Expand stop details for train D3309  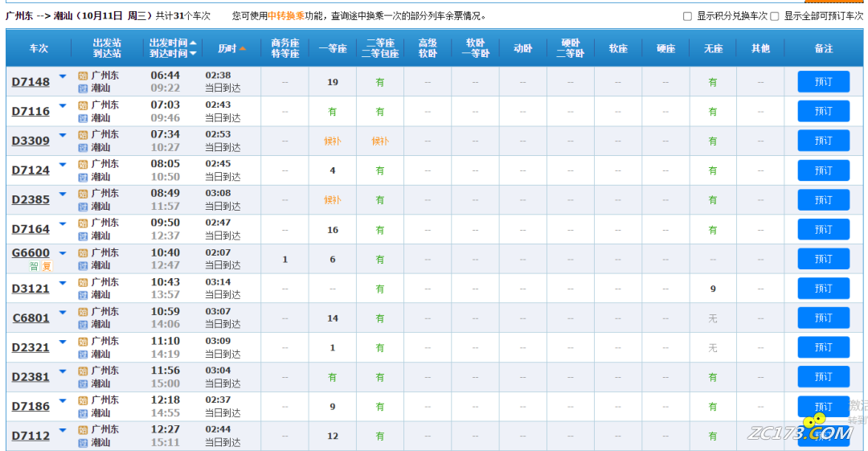tap(63, 135)
